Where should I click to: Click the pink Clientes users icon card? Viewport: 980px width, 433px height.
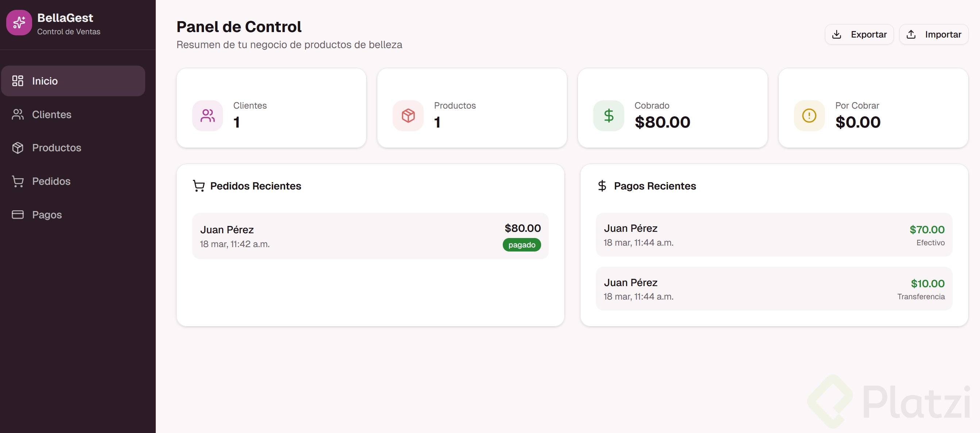(x=207, y=116)
